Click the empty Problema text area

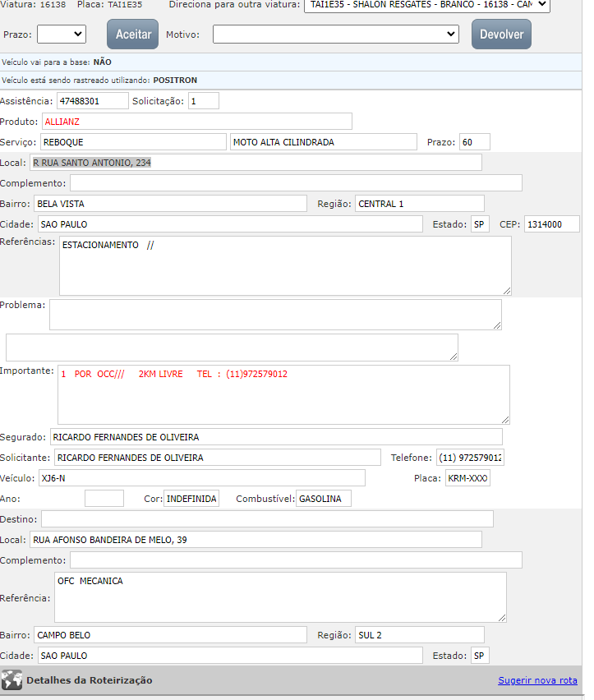point(275,315)
